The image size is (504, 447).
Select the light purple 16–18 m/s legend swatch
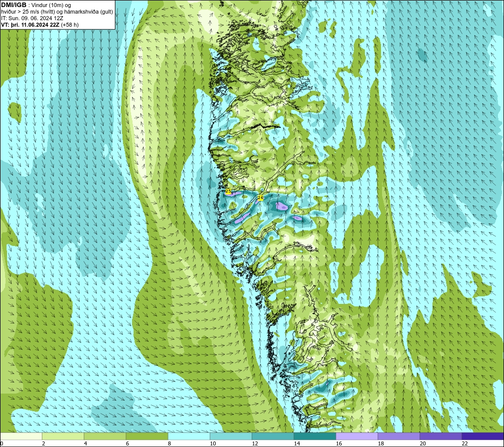(357, 436)
